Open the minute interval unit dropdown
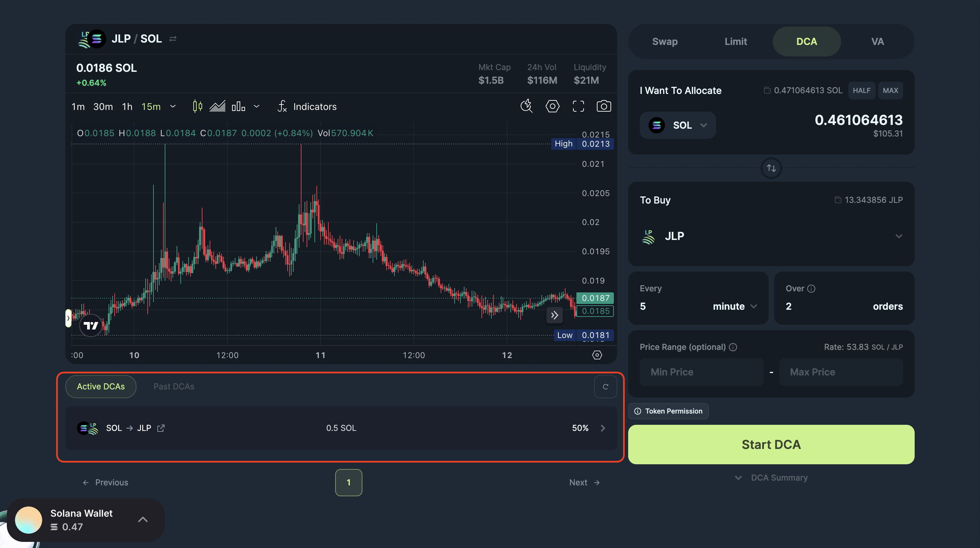The image size is (980, 548). click(735, 306)
